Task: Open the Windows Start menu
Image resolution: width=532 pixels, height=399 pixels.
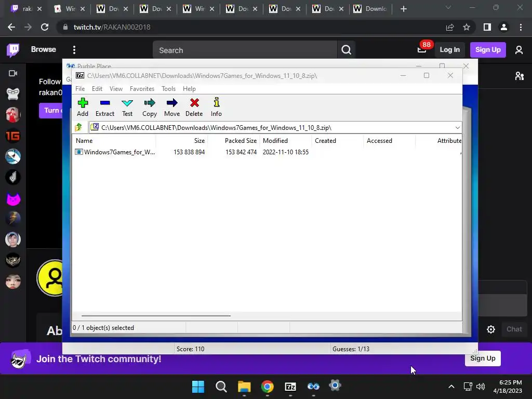Action: pos(198,387)
